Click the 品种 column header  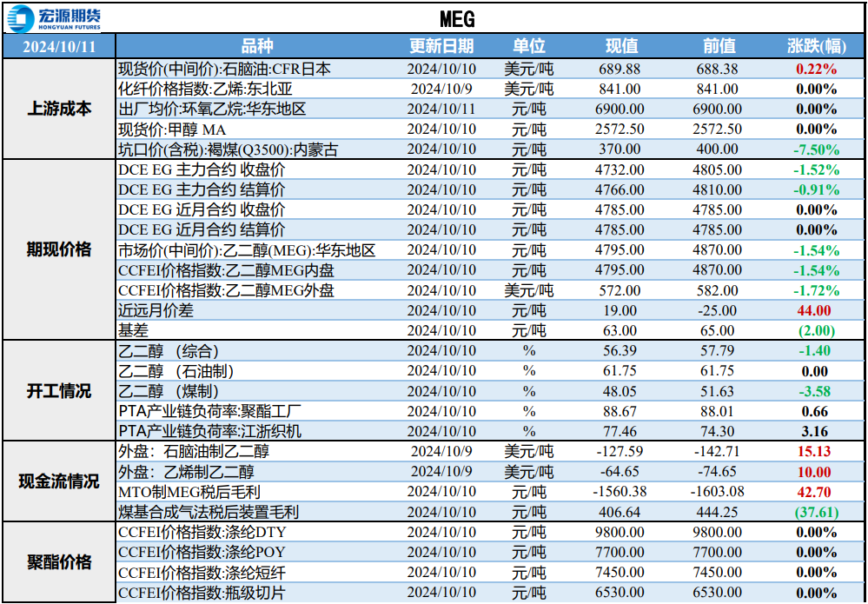click(x=257, y=47)
